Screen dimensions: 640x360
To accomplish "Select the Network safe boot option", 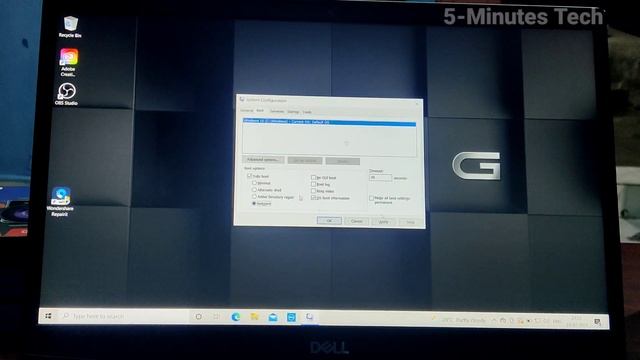I will click(254, 203).
